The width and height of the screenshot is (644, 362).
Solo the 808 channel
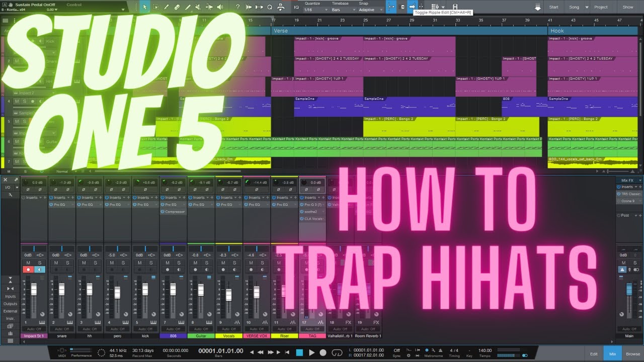(179, 263)
